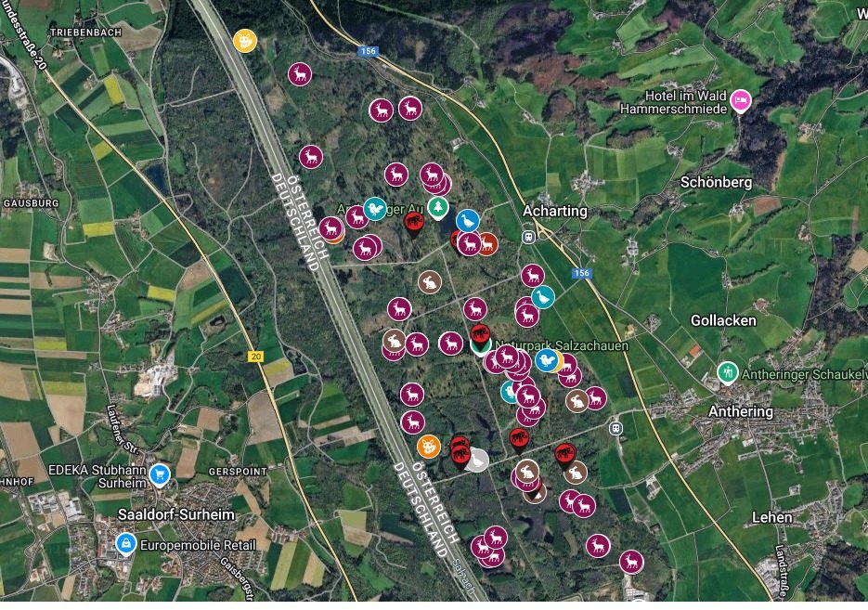Click the Laufener Str. street label

point(122,428)
